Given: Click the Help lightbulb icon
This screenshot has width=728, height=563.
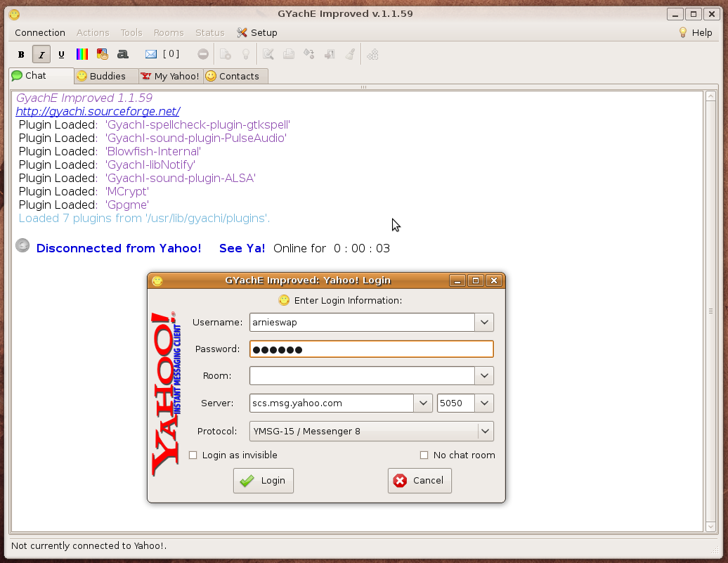Looking at the screenshot, I should (682, 32).
